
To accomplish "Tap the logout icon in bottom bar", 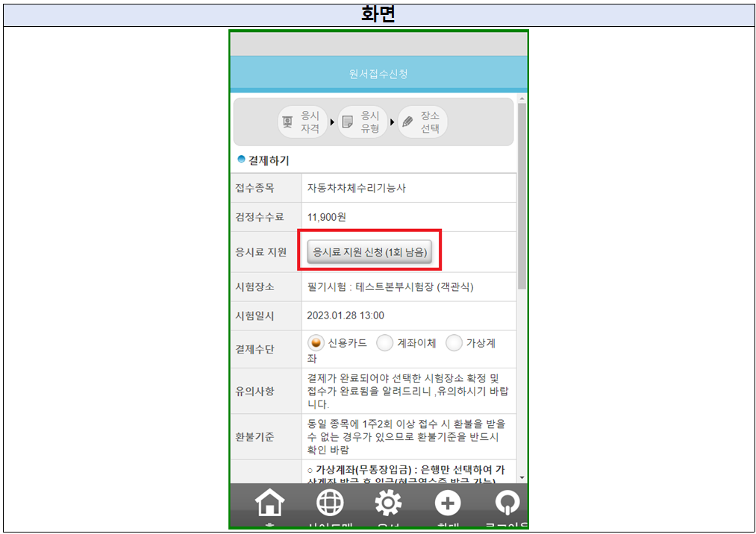I will (507, 503).
